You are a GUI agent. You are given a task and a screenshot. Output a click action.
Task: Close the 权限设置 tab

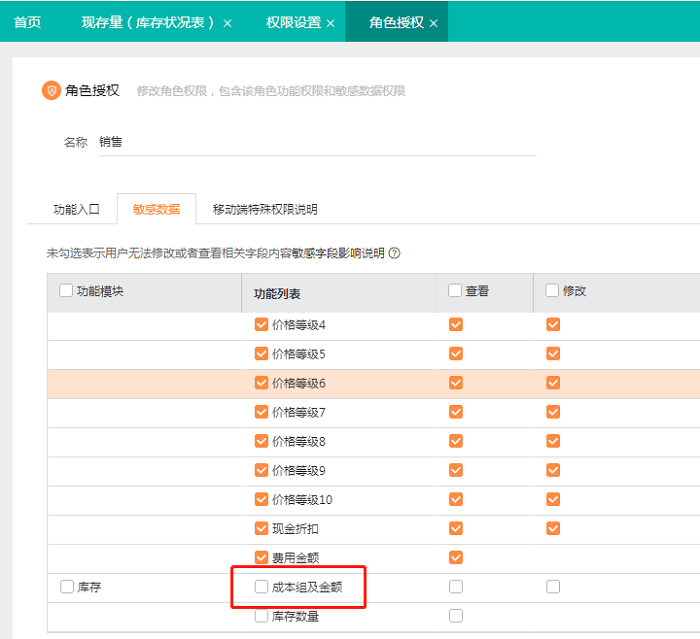(330, 23)
